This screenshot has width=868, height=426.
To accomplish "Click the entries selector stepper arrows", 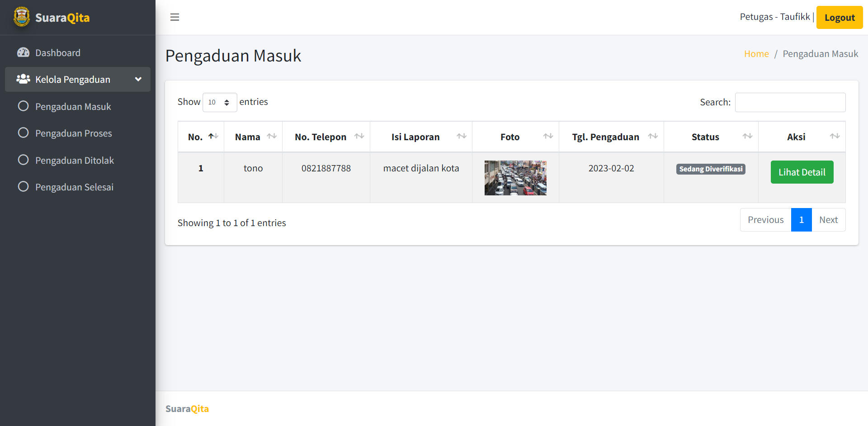I will [227, 102].
